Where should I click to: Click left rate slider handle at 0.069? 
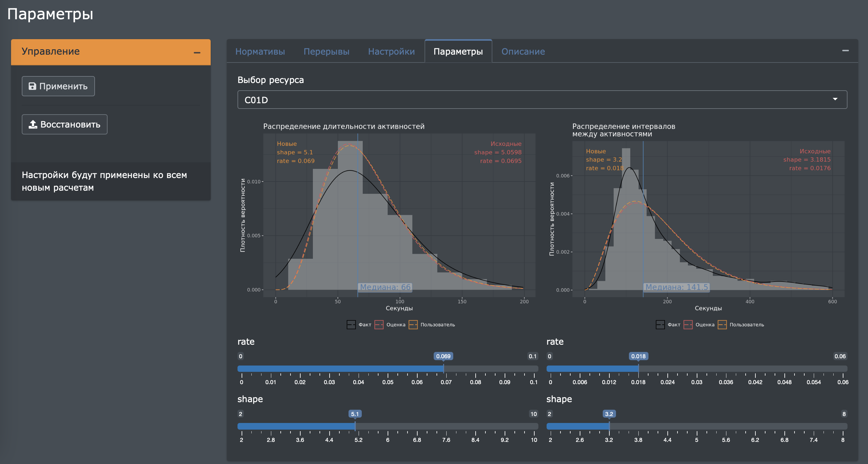point(443,369)
